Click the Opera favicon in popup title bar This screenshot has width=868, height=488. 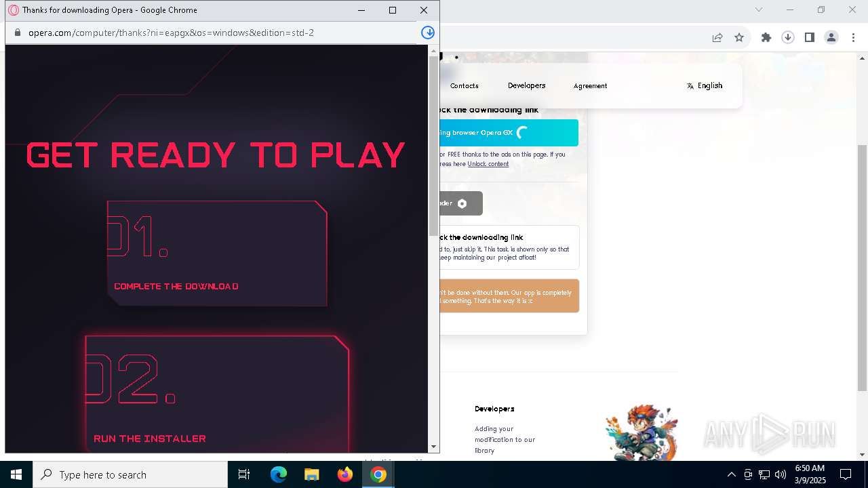click(x=13, y=10)
